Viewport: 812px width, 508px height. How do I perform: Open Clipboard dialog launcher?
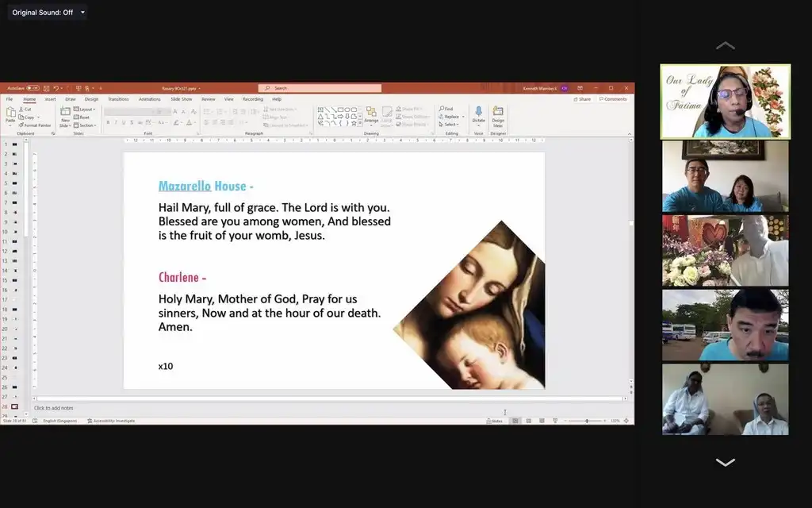tap(53, 133)
